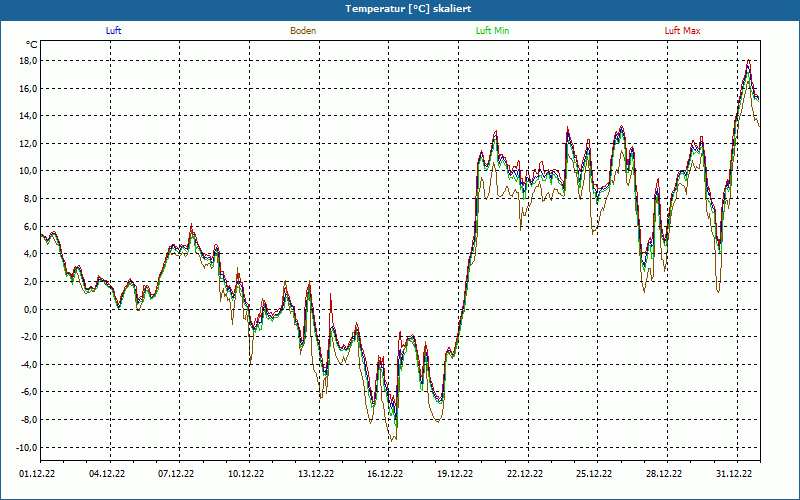Viewport: 800px width, 500px height.
Task: Select the 13.12.22 date label
Action: (315, 475)
